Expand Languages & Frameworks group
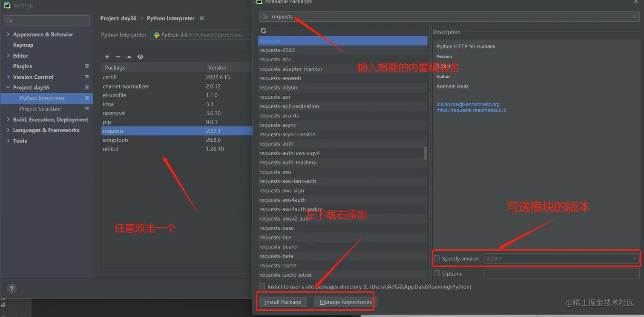Screen dimensions: 644x317 (x=8, y=130)
